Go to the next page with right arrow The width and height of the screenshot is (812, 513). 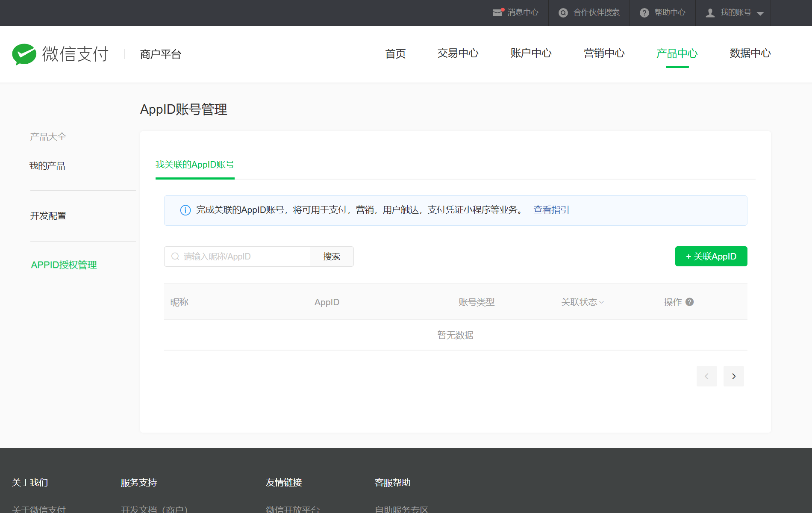[x=734, y=376]
